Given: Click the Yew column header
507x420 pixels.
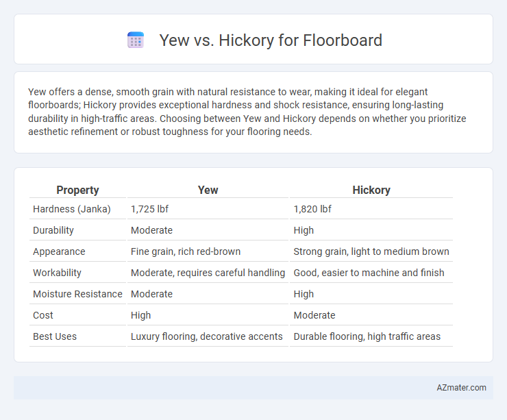Looking at the screenshot, I should coord(208,190).
